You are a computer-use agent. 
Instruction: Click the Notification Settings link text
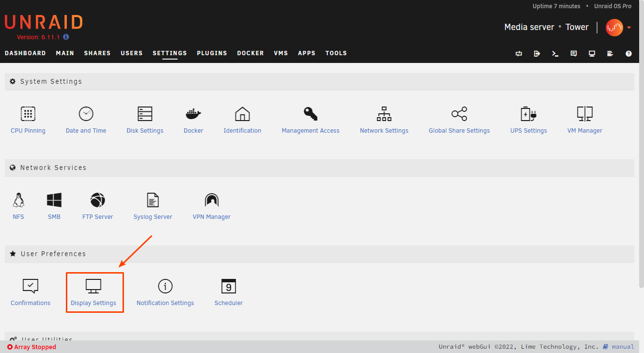pyautogui.click(x=165, y=303)
